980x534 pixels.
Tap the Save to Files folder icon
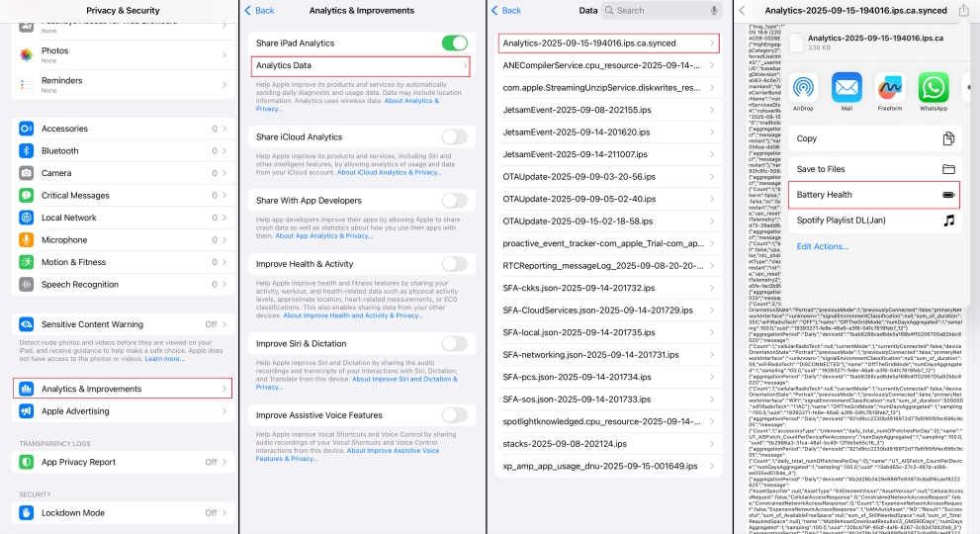click(948, 169)
